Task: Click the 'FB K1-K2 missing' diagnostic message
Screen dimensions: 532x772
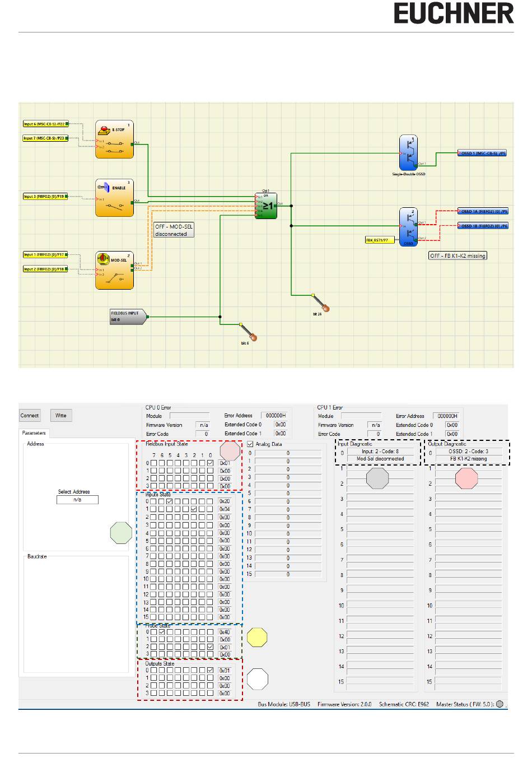Action: tap(469, 459)
